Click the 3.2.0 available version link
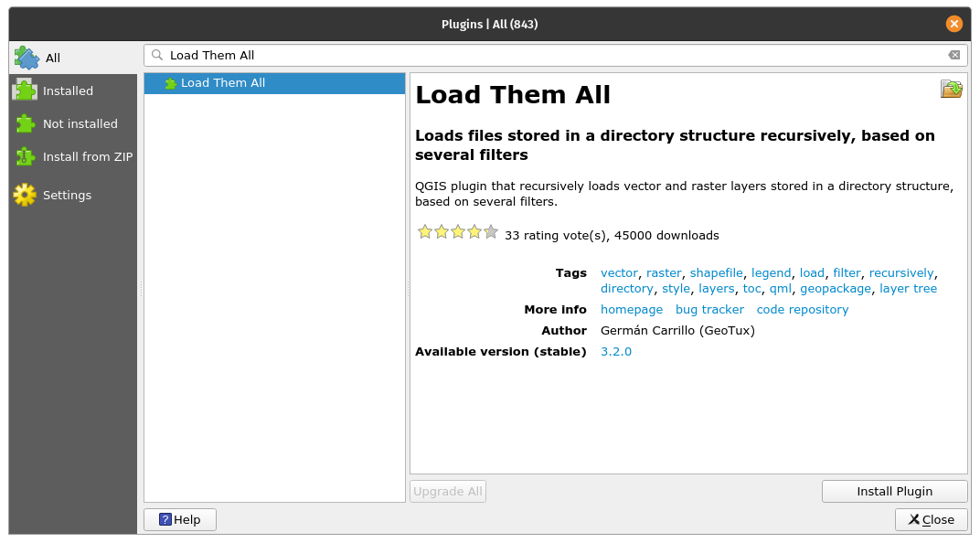Screen dimensions: 980x543 tap(615, 352)
